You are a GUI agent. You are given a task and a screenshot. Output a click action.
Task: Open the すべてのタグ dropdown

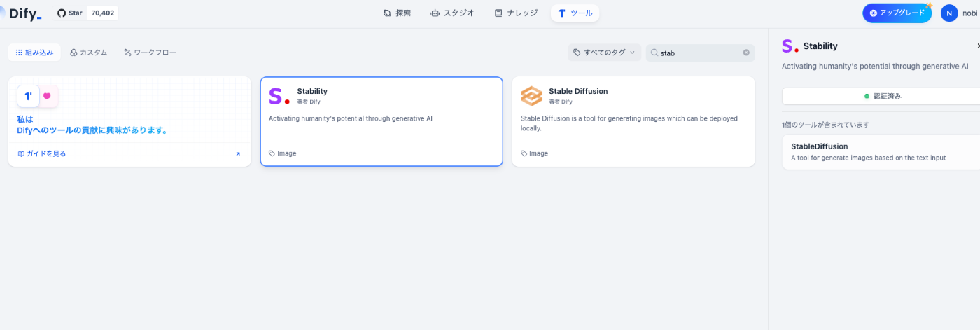click(x=604, y=53)
